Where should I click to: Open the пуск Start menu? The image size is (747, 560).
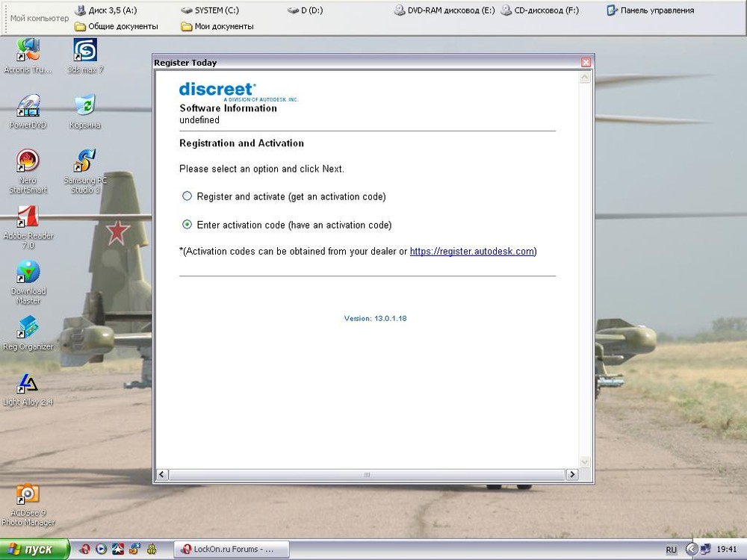coord(34,549)
